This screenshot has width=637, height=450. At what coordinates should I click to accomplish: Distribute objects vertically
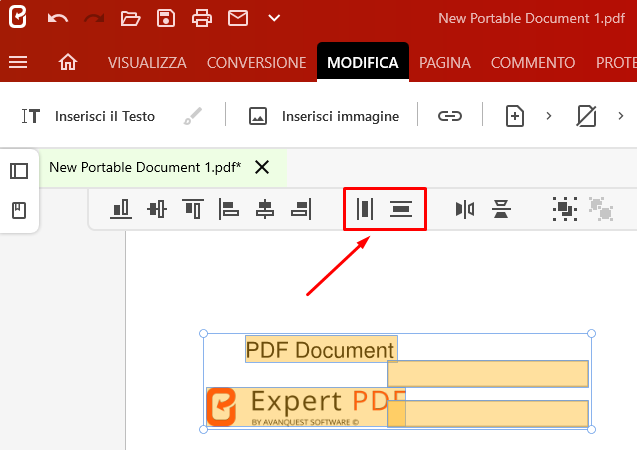click(x=401, y=209)
